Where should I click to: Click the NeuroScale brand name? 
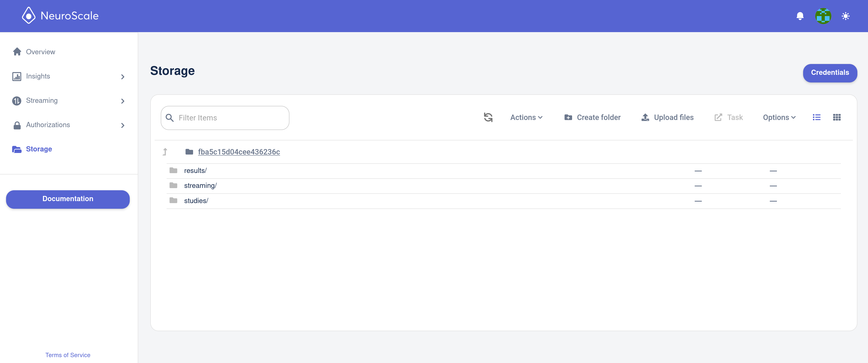click(x=69, y=16)
